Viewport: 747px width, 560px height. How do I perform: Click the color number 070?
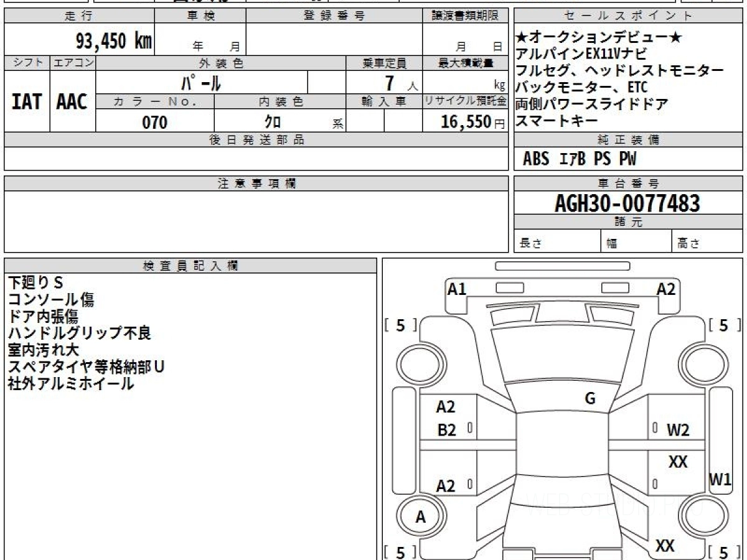(155, 122)
